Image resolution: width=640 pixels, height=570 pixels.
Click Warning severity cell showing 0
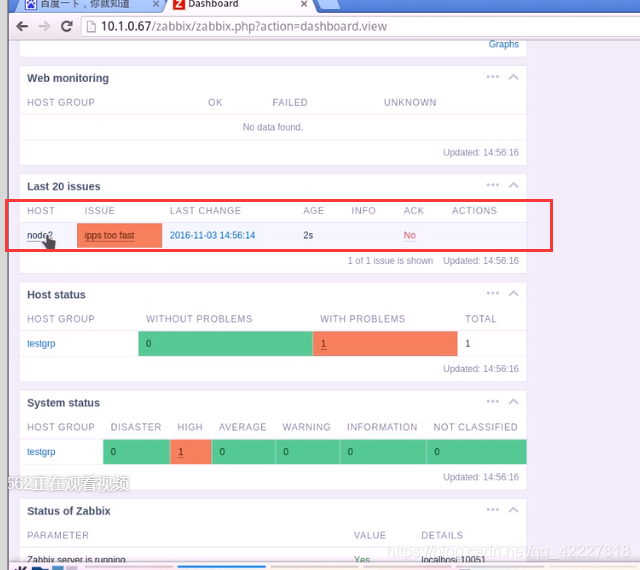click(307, 452)
